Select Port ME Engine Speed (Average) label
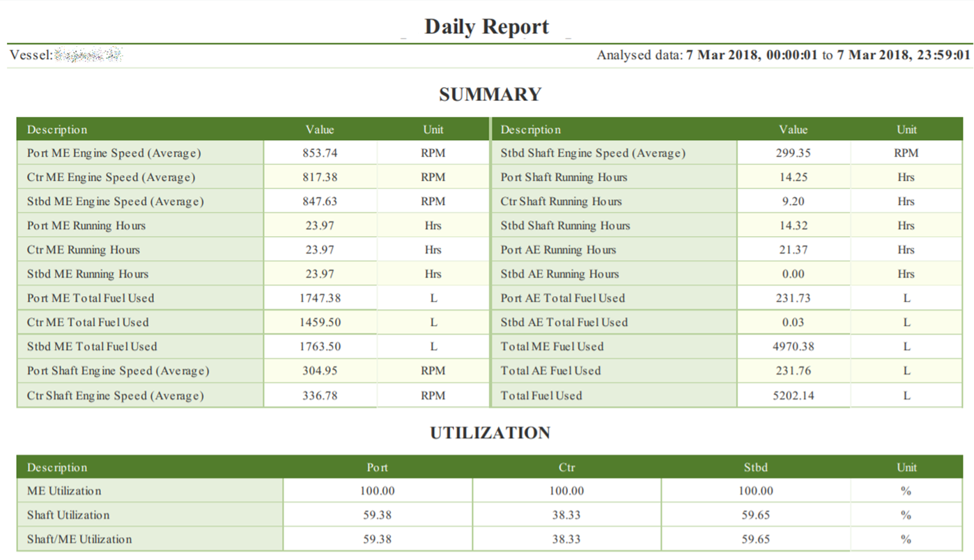The height and width of the screenshot is (560, 974). click(114, 153)
